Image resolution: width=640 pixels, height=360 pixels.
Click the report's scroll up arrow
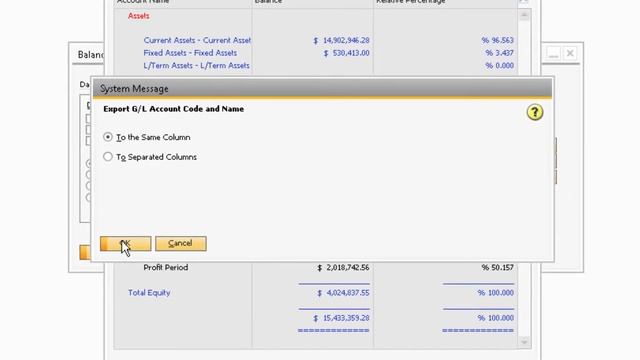point(524,16)
